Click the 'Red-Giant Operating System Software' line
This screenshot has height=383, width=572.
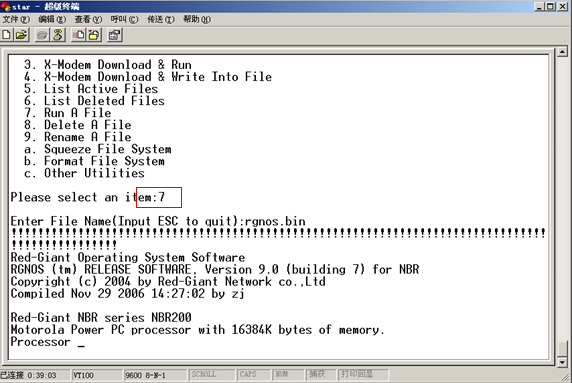tap(128, 258)
